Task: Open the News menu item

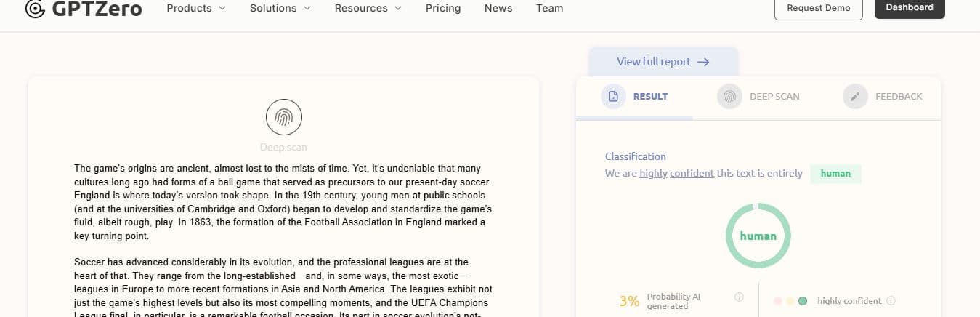Action: [x=498, y=8]
